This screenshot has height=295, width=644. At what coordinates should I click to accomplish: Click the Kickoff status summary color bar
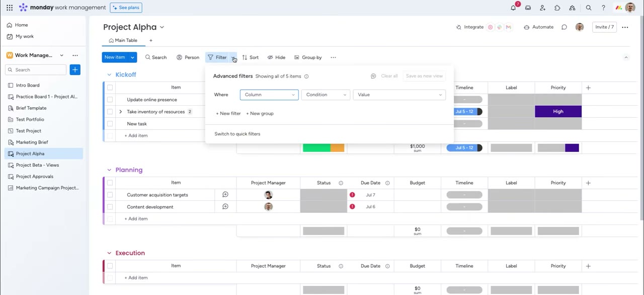click(x=324, y=148)
